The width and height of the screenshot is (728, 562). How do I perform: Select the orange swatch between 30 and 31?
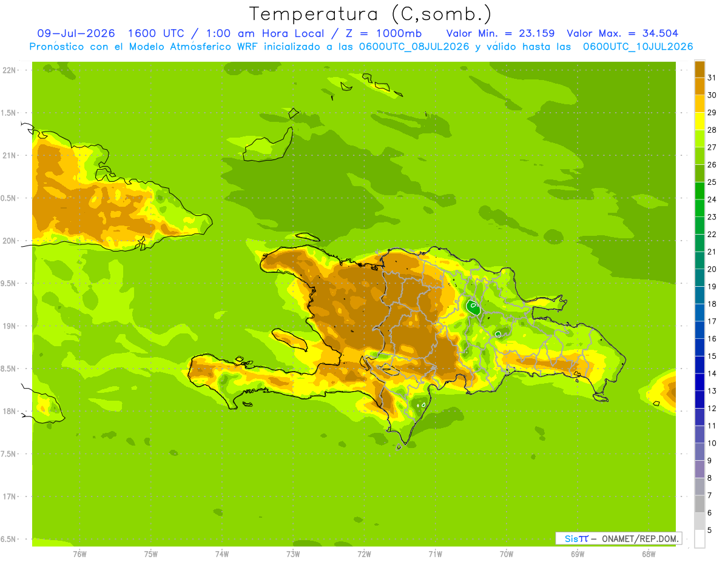(699, 86)
